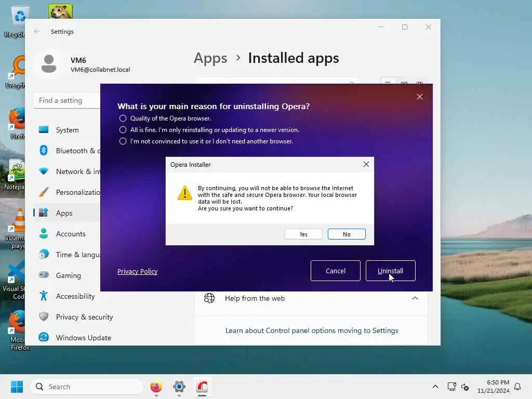
Task: Click Cancel in Opera uninstall survey
Action: click(335, 271)
